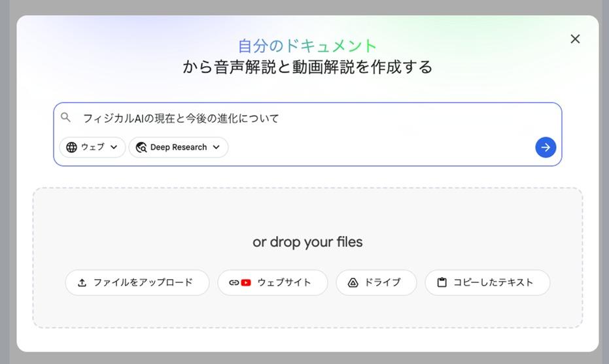Click the globe icon on ウェブ chip
The width and height of the screenshot is (609, 364).
pos(71,147)
